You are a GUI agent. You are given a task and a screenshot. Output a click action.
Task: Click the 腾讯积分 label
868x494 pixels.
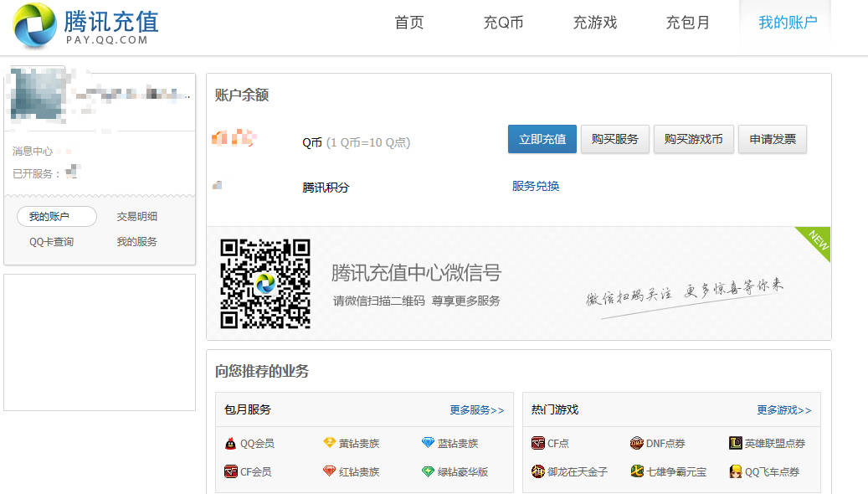(326, 188)
